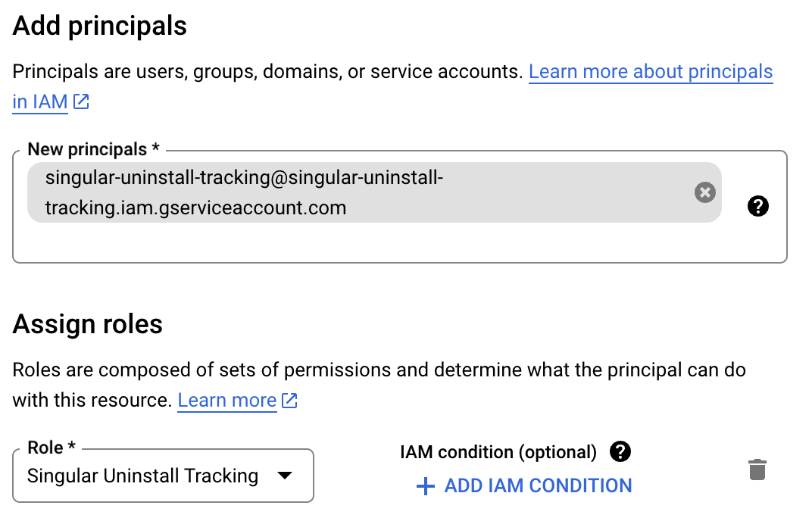Click the 'Add principals' section heading
812x518 pixels.
tap(99, 26)
